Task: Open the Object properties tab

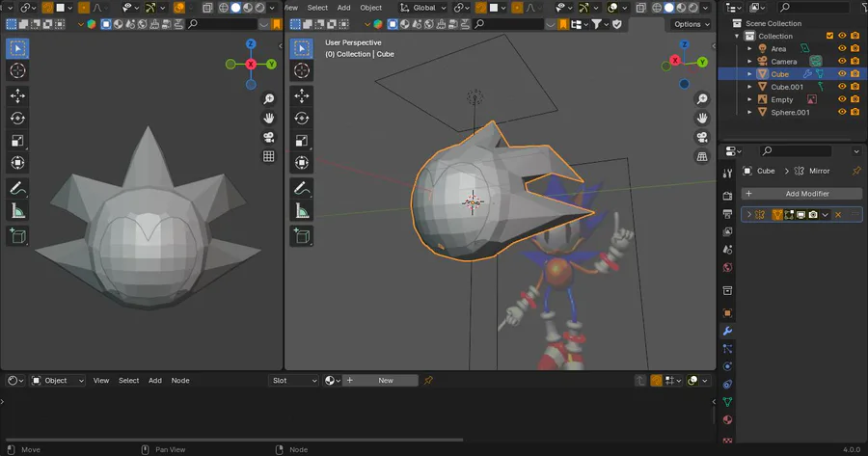Action: point(727,313)
